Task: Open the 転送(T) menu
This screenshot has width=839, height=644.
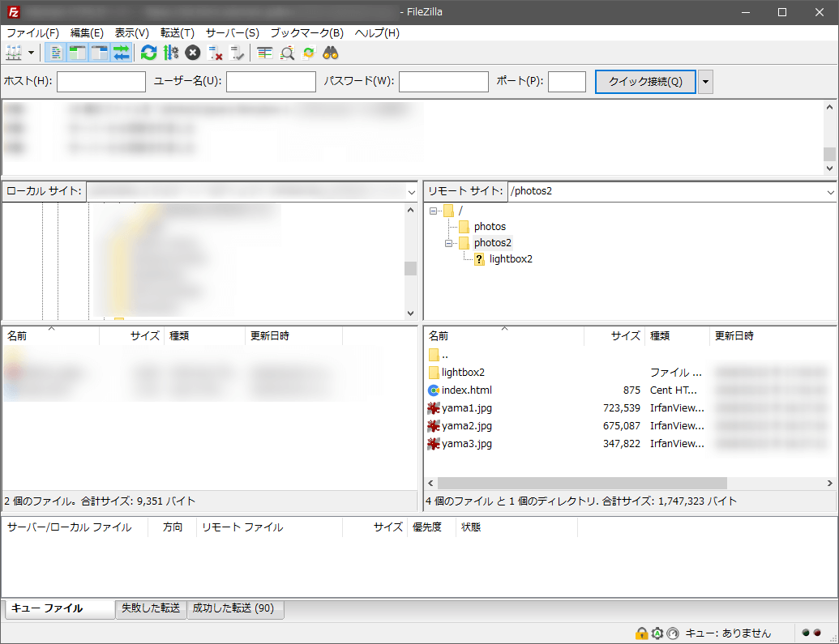Action: (x=177, y=33)
